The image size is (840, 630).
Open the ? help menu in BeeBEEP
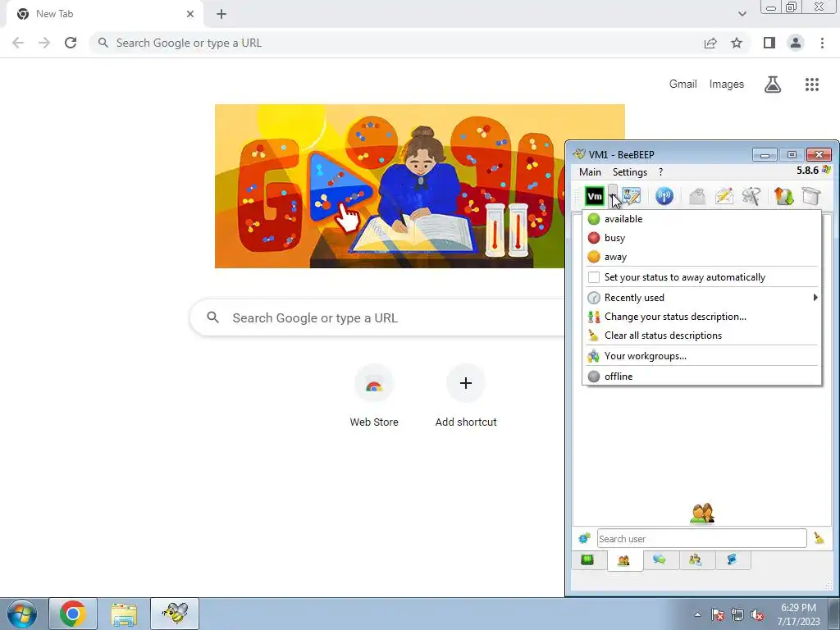click(x=660, y=172)
